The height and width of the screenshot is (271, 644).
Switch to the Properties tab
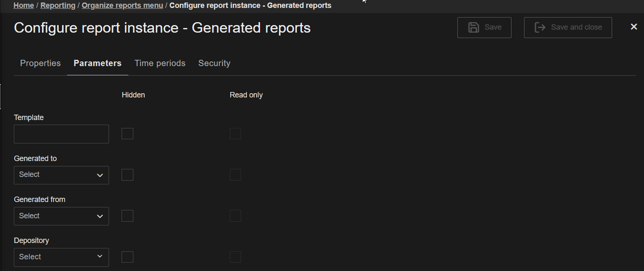tap(40, 63)
